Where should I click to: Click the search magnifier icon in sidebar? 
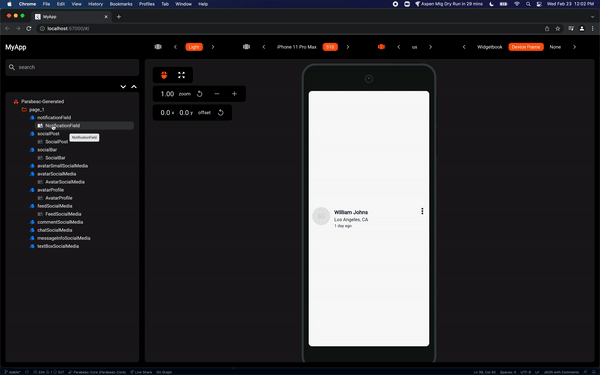(12, 67)
